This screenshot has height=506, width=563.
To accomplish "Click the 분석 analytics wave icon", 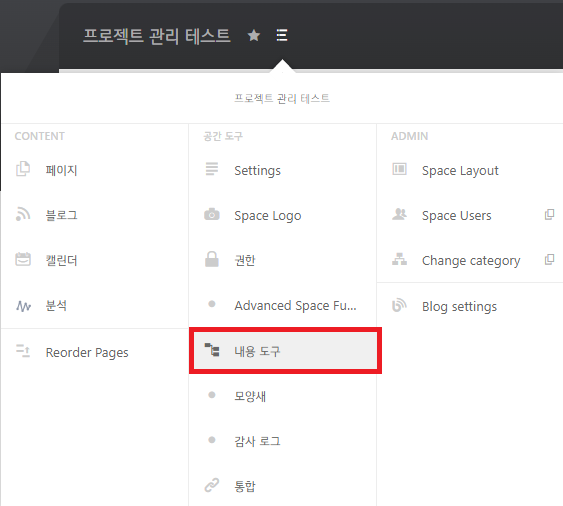I will tap(23, 306).
